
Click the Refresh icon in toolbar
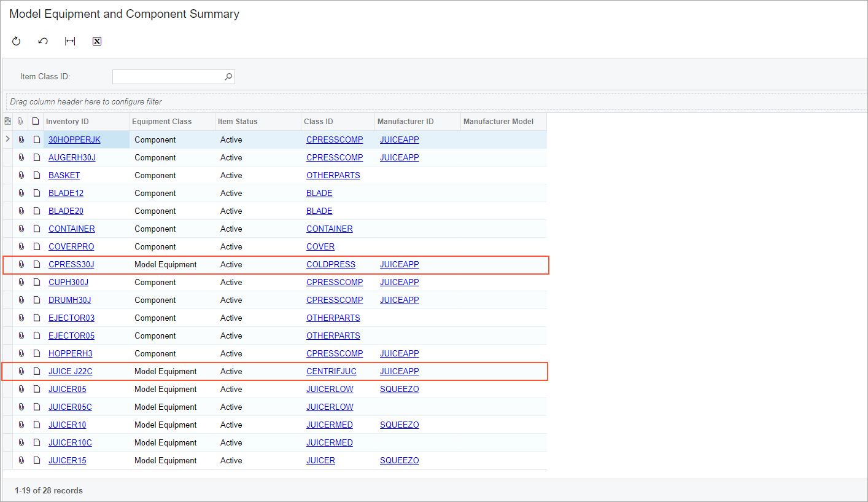[17, 41]
